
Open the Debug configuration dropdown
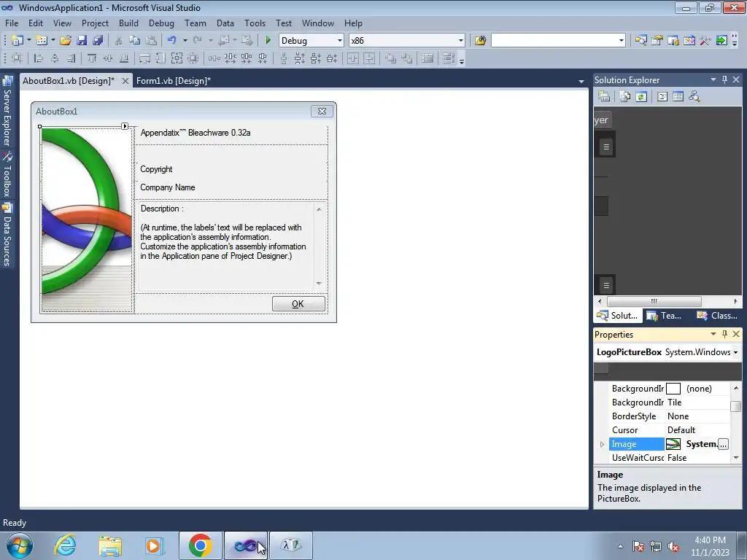[x=340, y=41]
